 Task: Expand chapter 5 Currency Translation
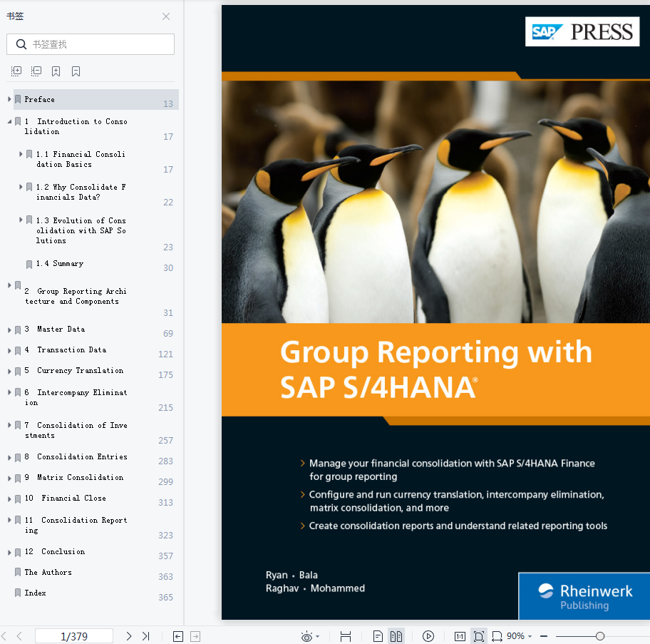tap(9, 372)
